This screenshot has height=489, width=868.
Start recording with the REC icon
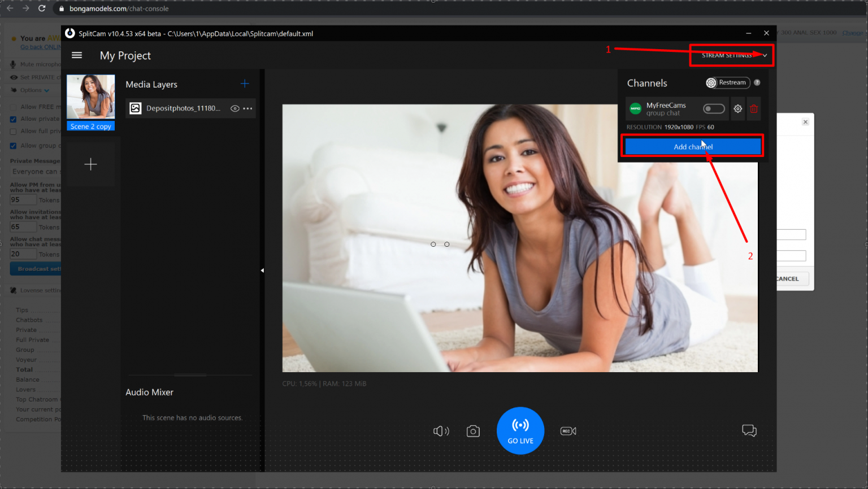[568, 430]
